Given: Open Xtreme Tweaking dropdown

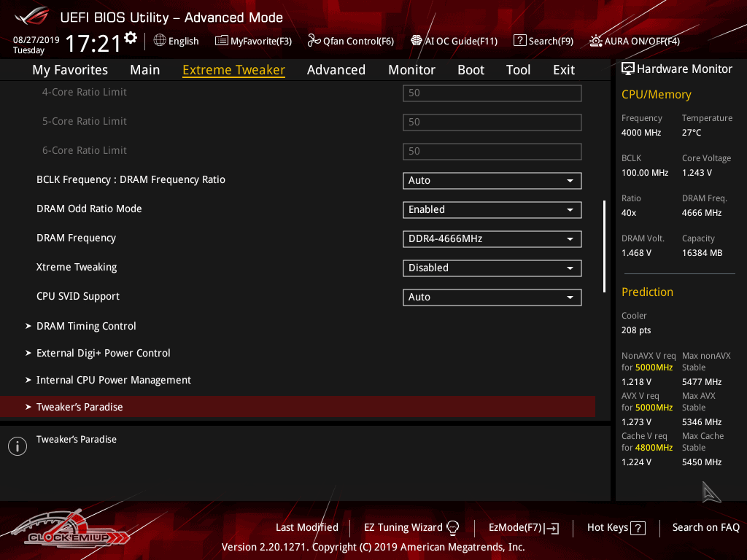Looking at the screenshot, I should (492, 268).
